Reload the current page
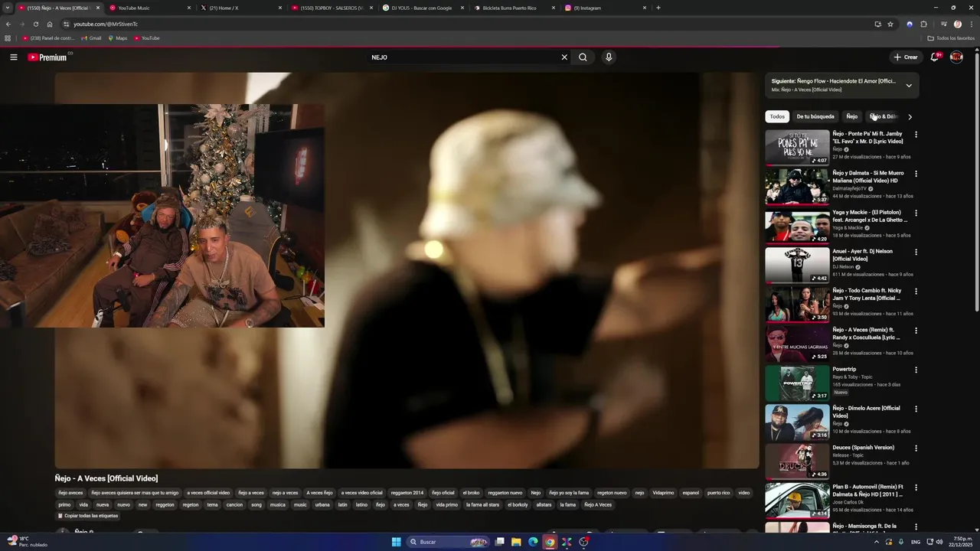 point(35,24)
